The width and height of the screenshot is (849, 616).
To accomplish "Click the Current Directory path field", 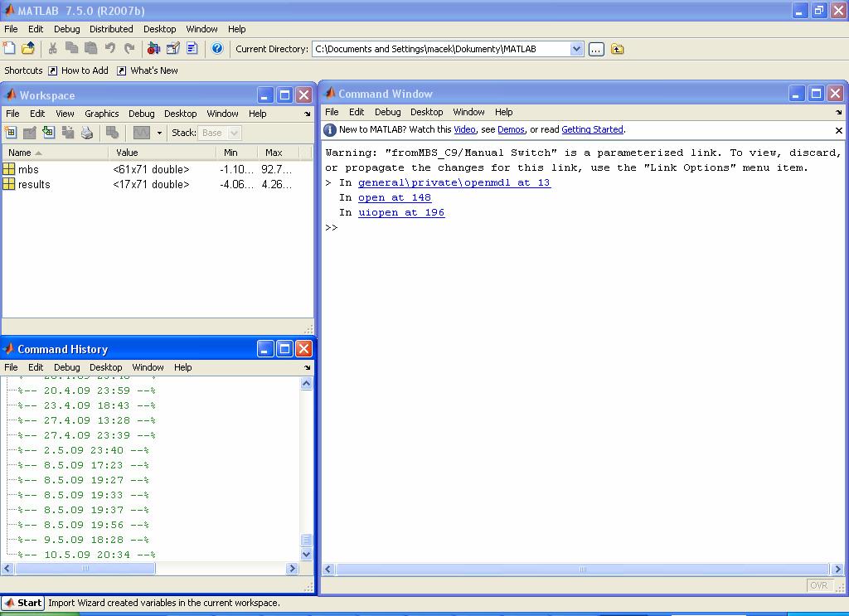I will [441, 49].
